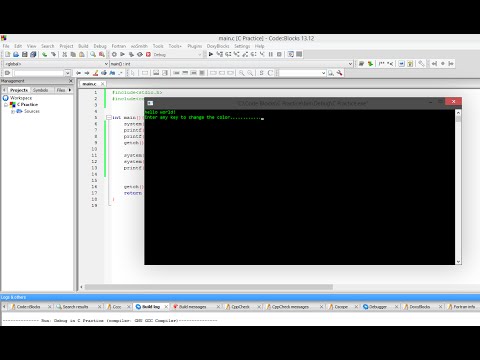Screen dimensions: 480x360
Task: Open the Build menu
Action: [x=83, y=46]
